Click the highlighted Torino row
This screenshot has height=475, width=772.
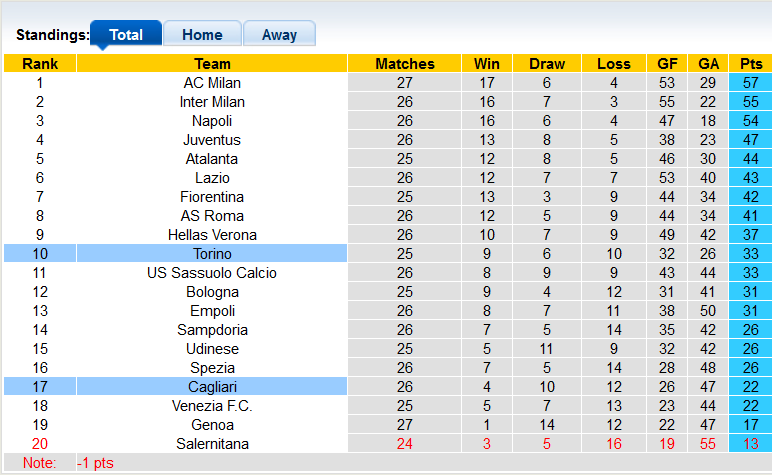point(212,254)
